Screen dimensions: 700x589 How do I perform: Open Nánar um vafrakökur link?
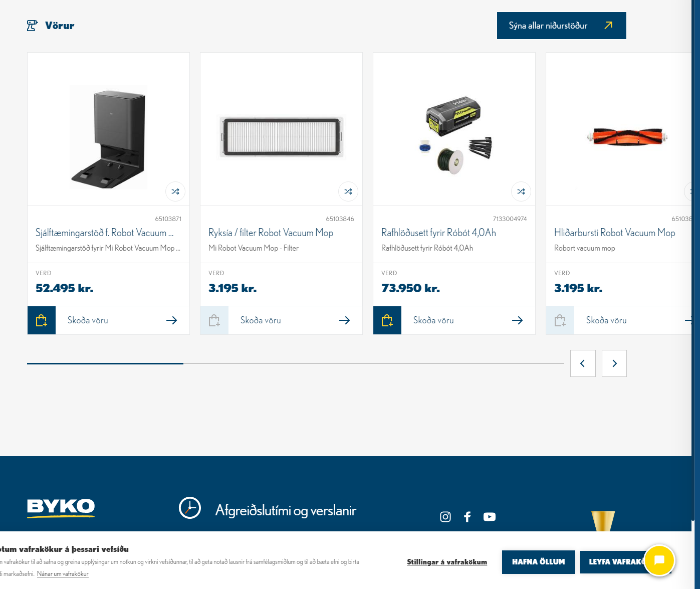(x=63, y=574)
